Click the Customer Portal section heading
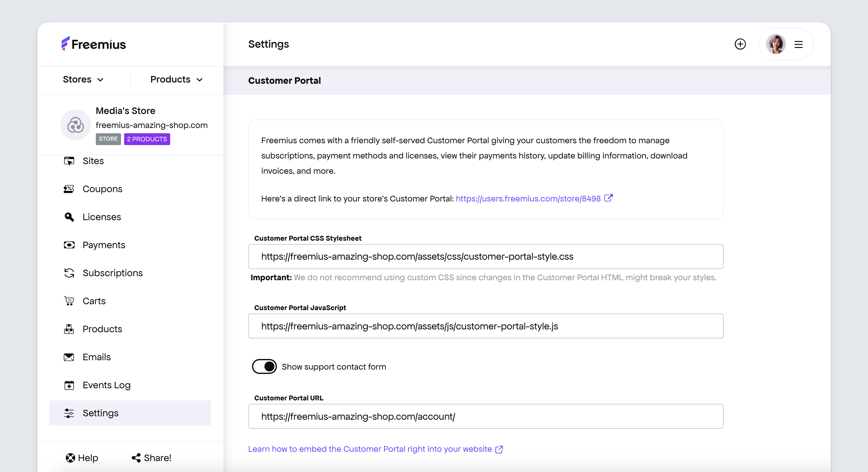The image size is (868, 472). [284, 81]
